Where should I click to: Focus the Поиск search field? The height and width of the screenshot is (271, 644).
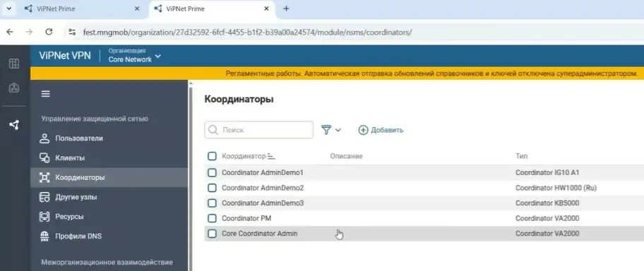[258, 130]
